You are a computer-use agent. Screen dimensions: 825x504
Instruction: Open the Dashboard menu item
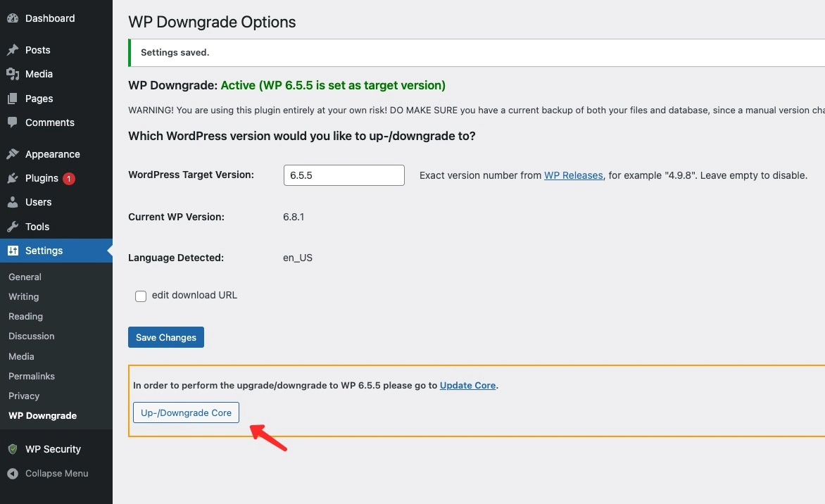coord(50,18)
